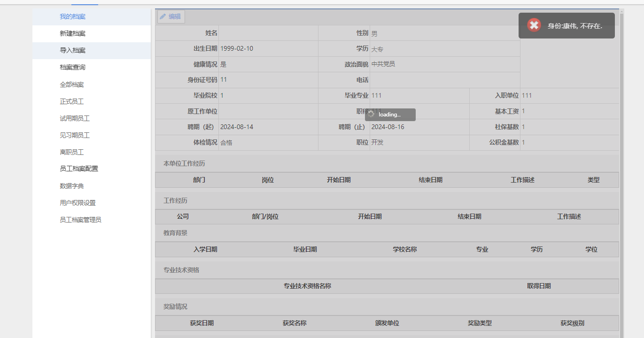Click the 毕业专业 value 111
644x338 pixels.
point(377,95)
